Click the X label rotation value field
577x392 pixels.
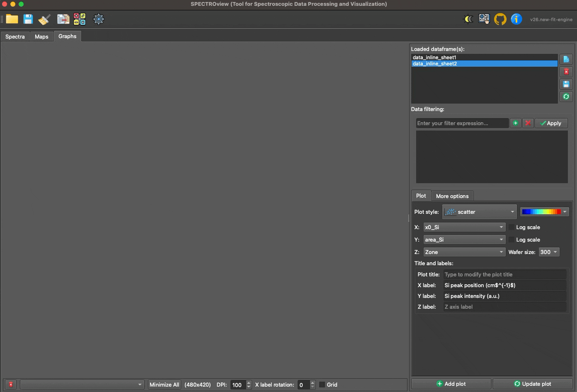(303, 385)
